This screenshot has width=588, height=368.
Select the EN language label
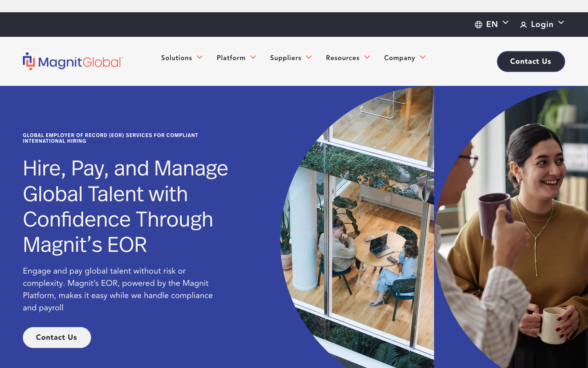(x=492, y=25)
